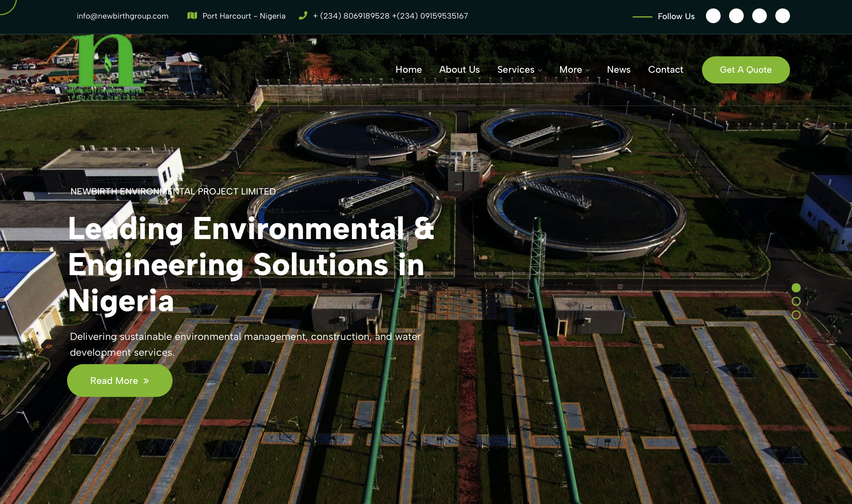Click the Read More button text

pyautogui.click(x=114, y=381)
